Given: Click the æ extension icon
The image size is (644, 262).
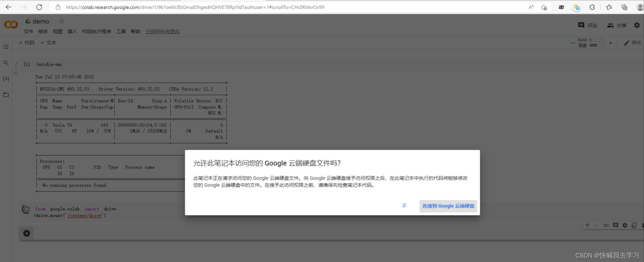Looking at the screenshot, I should [561, 7].
